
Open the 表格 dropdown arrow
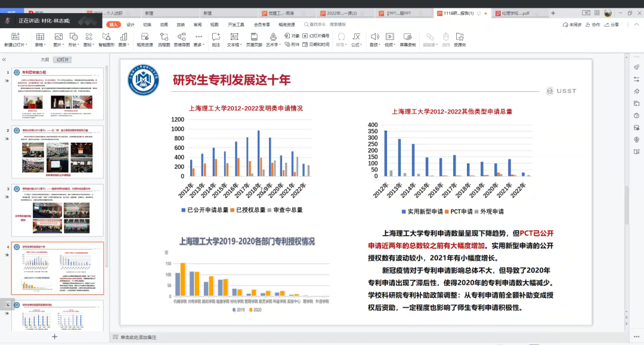[45, 45]
